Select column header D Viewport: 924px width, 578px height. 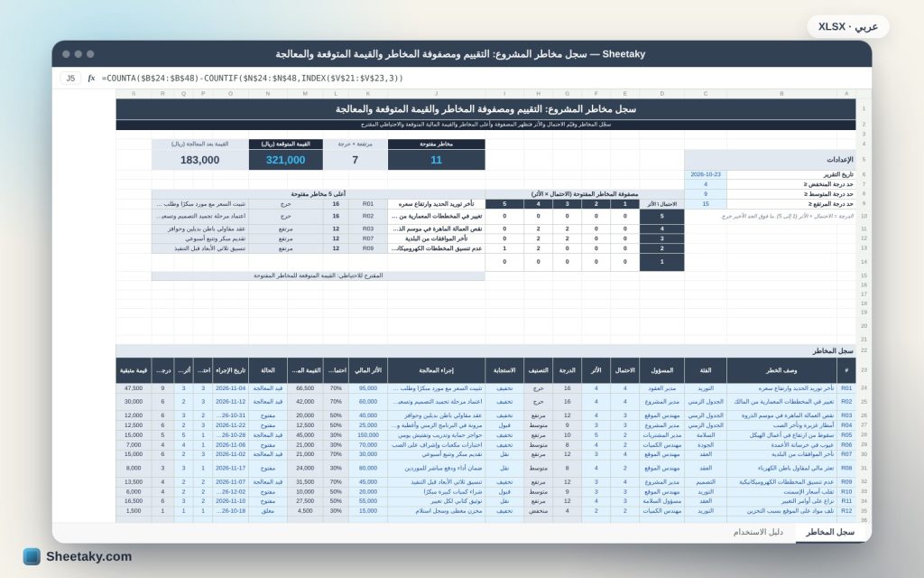pyautogui.click(x=661, y=94)
